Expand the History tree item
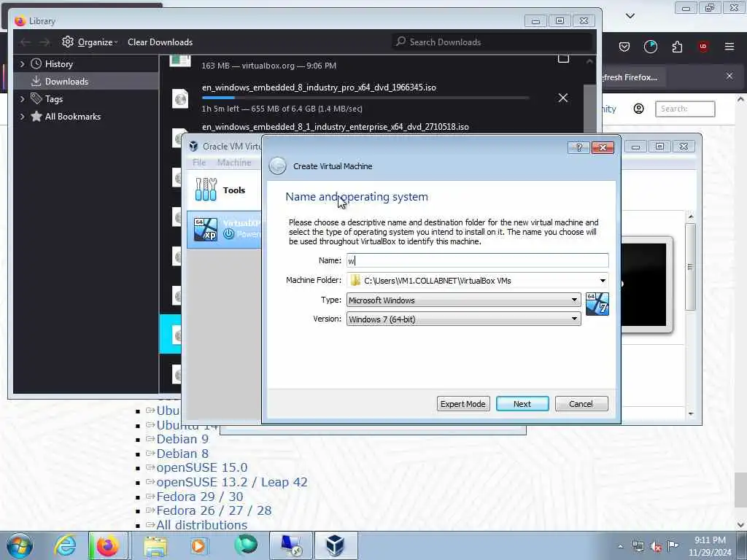The width and height of the screenshot is (747, 560). pos(22,64)
